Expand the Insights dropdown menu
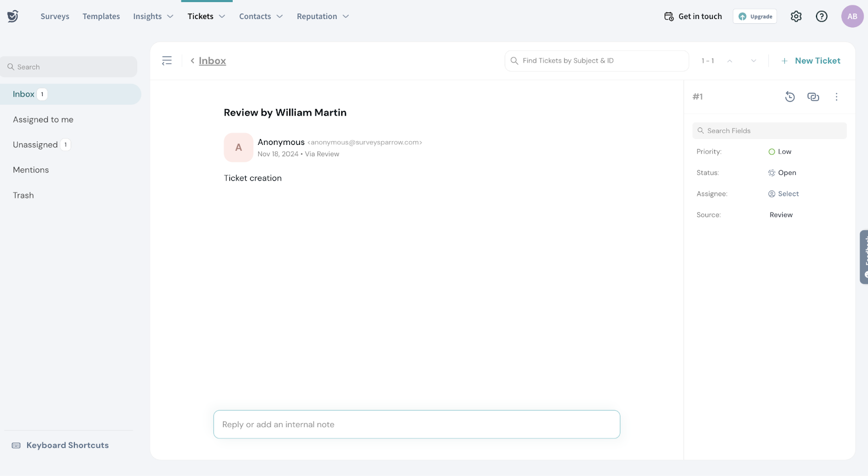The width and height of the screenshot is (868, 476). click(153, 16)
